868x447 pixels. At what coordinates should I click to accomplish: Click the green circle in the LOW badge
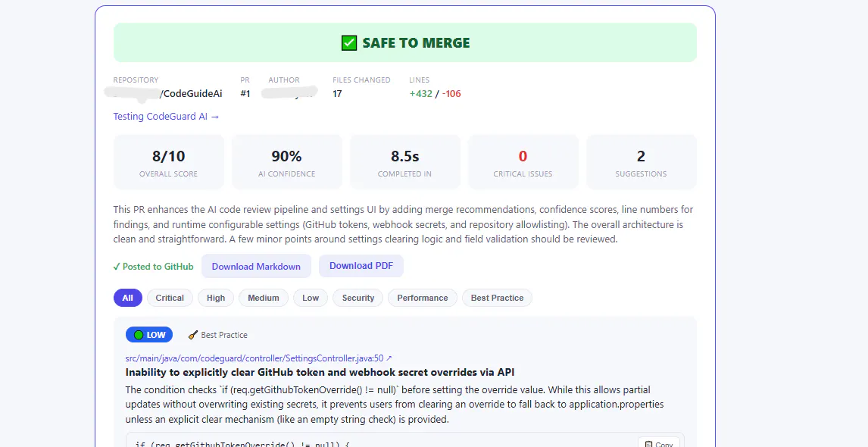pos(139,335)
